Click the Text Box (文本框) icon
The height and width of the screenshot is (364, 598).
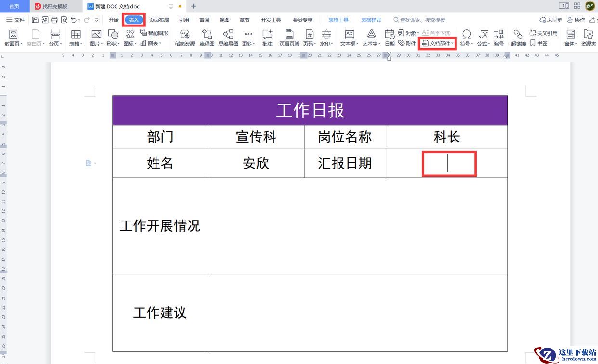click(349, 34)
